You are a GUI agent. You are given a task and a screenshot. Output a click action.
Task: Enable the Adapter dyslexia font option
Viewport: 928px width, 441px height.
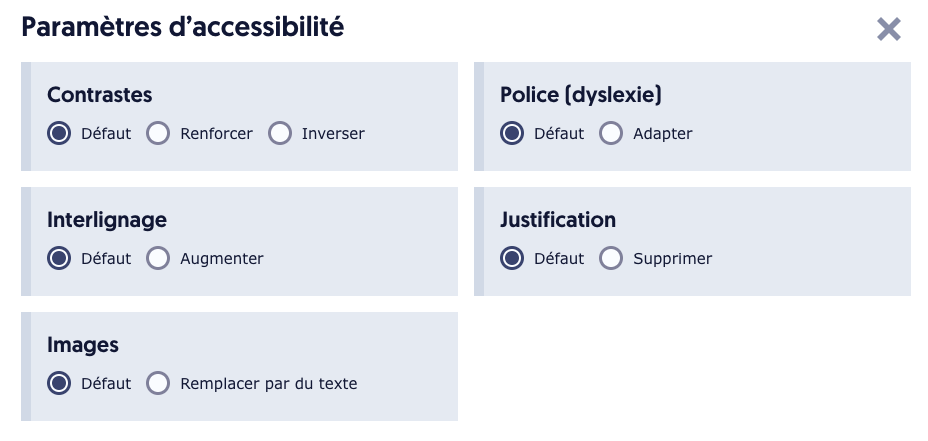tap(611, 133)
